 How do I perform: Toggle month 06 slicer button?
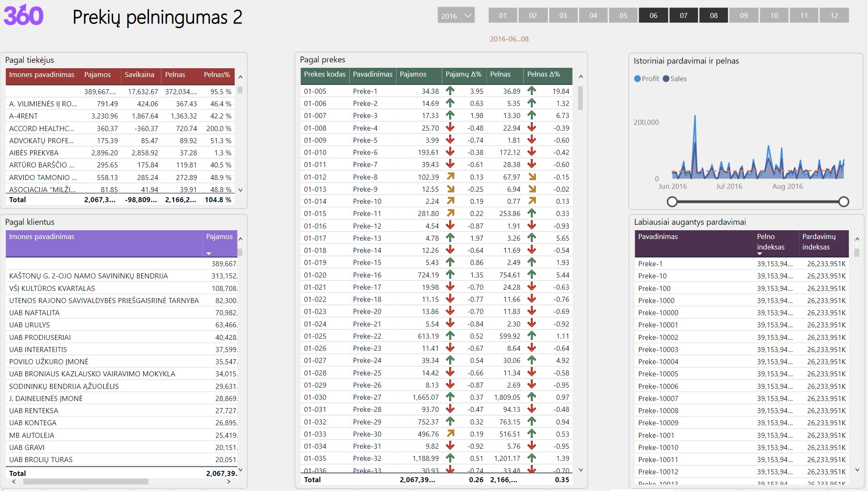coord(653,15)
